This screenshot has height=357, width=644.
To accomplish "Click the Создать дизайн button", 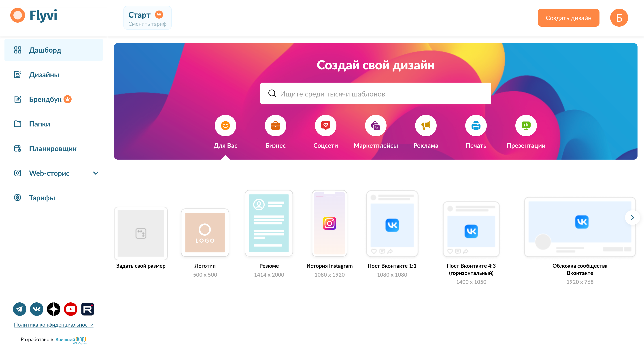I will point(568,18).
